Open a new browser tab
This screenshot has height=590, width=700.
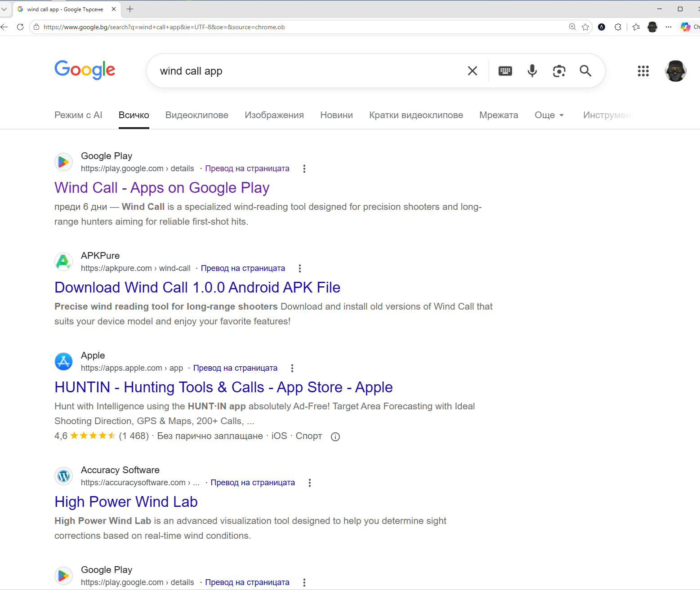tap(130, 9)
